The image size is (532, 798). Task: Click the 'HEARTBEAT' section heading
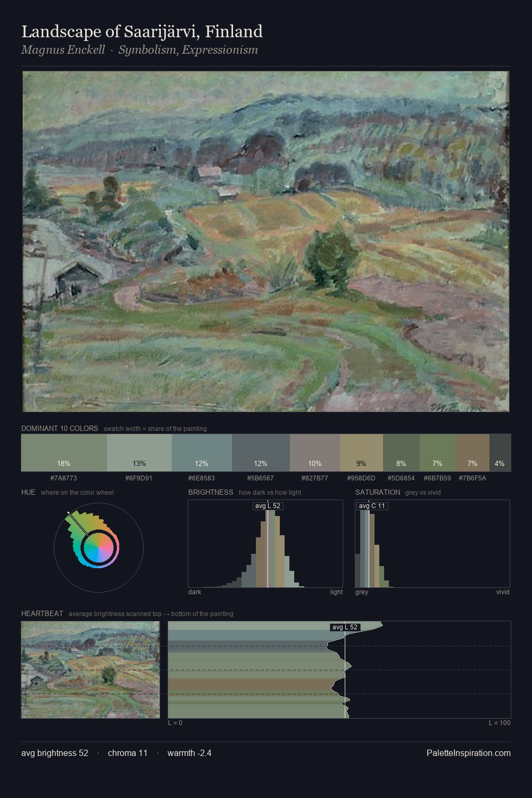pyautogui.click(x=42, y=613)
